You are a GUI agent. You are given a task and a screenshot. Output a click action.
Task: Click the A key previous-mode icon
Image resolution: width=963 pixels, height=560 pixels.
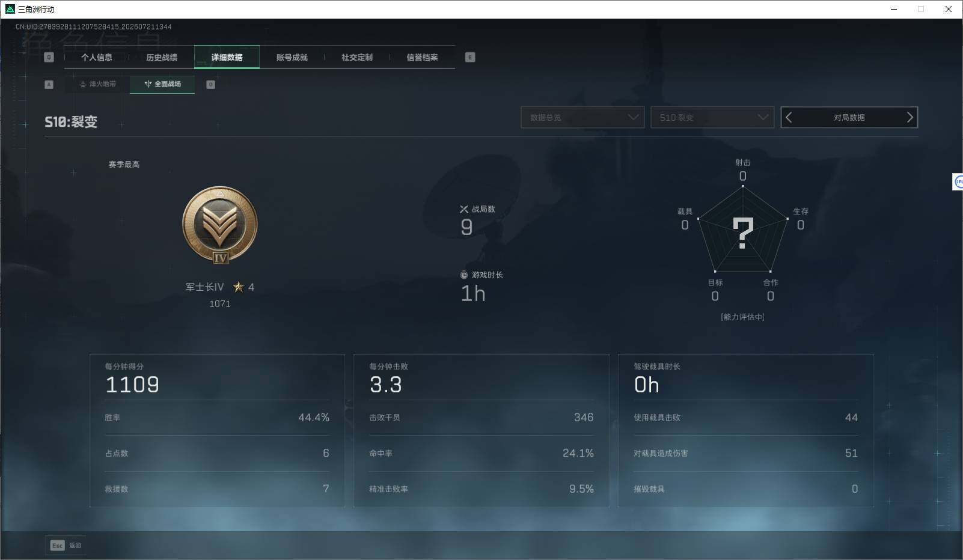(x=49, y=85)
